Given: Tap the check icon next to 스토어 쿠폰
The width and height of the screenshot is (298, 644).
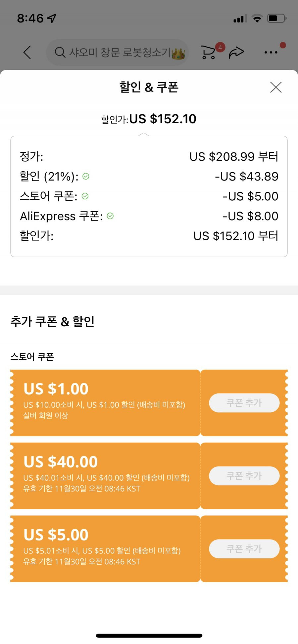Looking at the screenshot, I should tap(85, 196).
